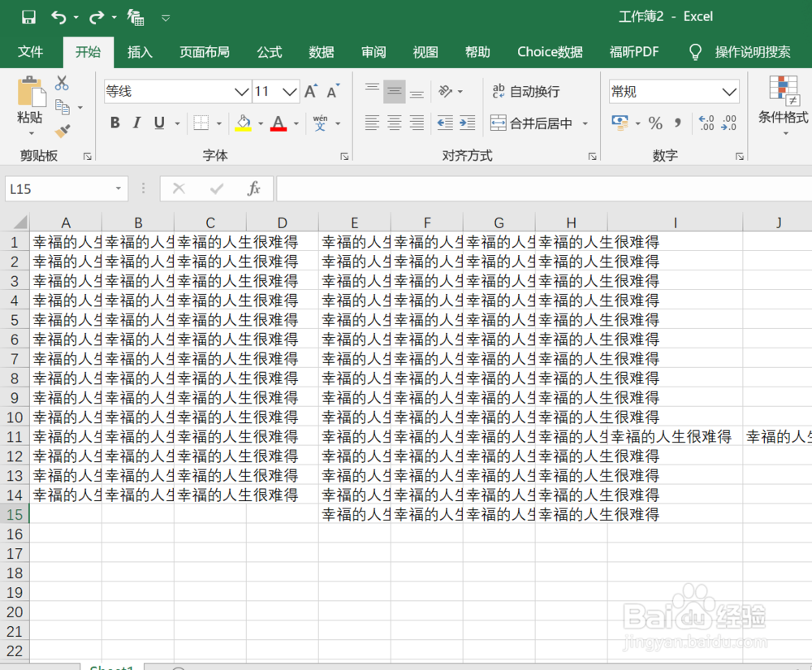The height and width of the screenshot is (670, 812).
Task: Switch to the 公式 Formulas tab
Action: tap(270, 52)
